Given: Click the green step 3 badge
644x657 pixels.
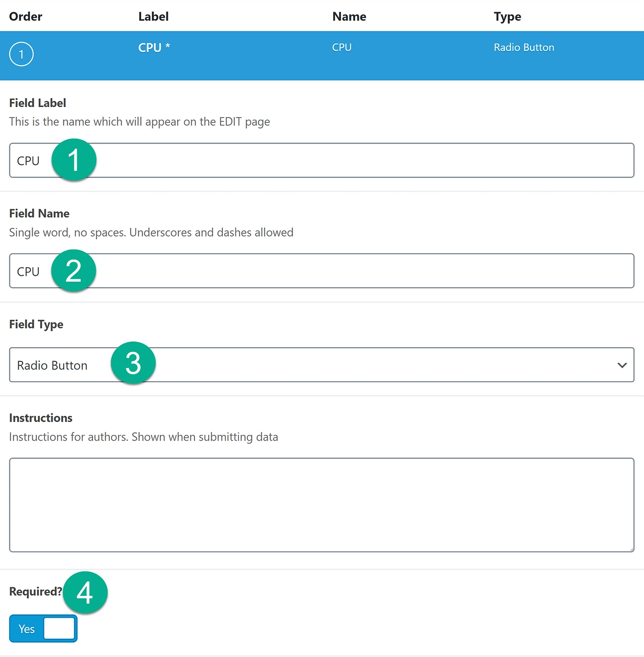Looking at the screenshot, I should [133, 363].
